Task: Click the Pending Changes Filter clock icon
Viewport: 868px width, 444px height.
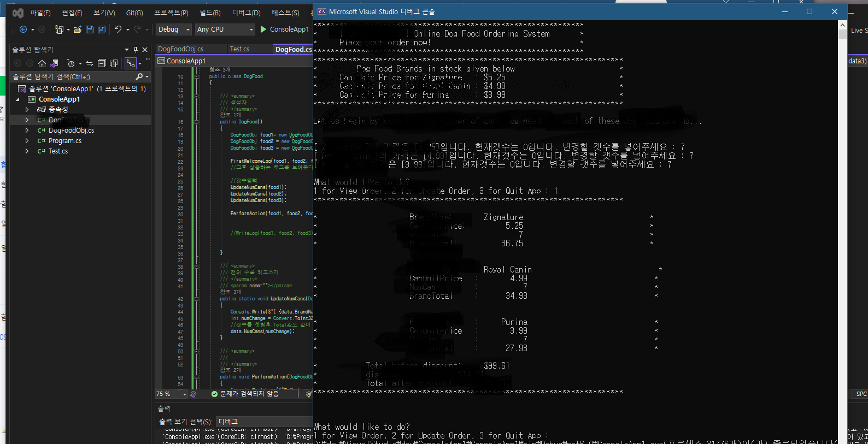Action: (71, 63)
